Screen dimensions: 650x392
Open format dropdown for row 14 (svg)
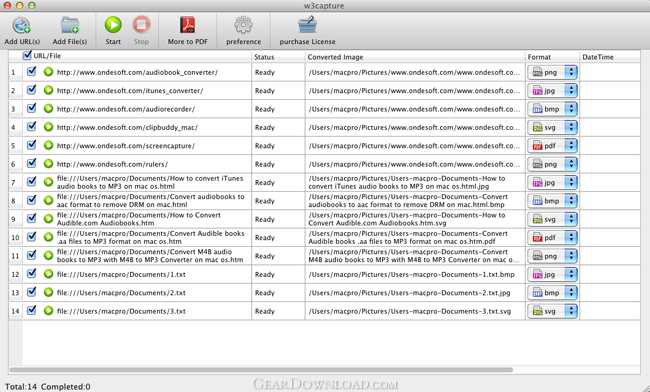click(552, 311)
